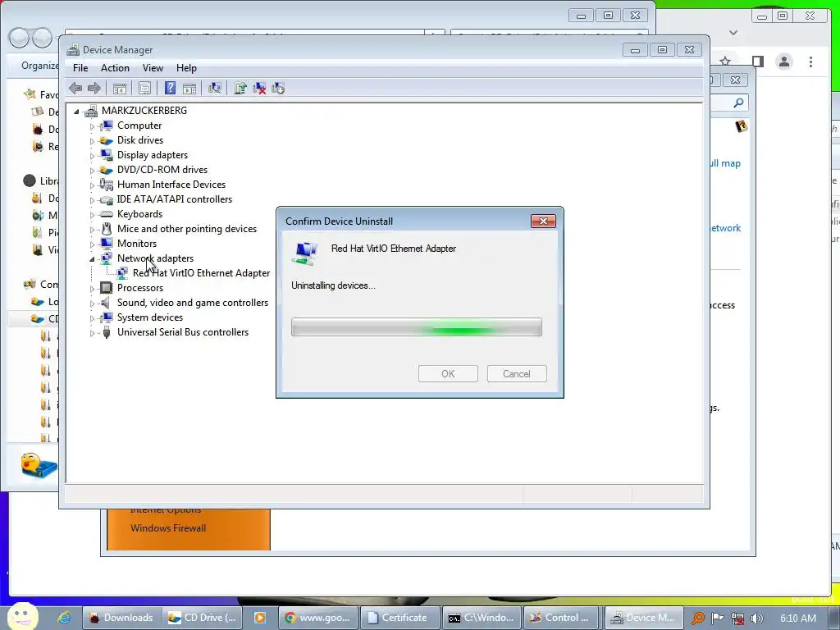Image resolution: width=840 pixels, height=630 pixels.
Task: Open the Properties toolbar icon
Action: 144,89
